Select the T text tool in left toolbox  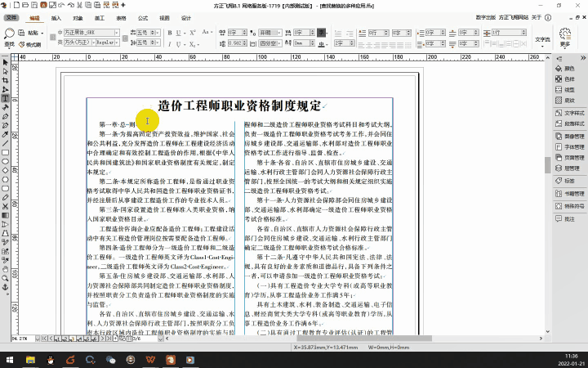[5, 98]
